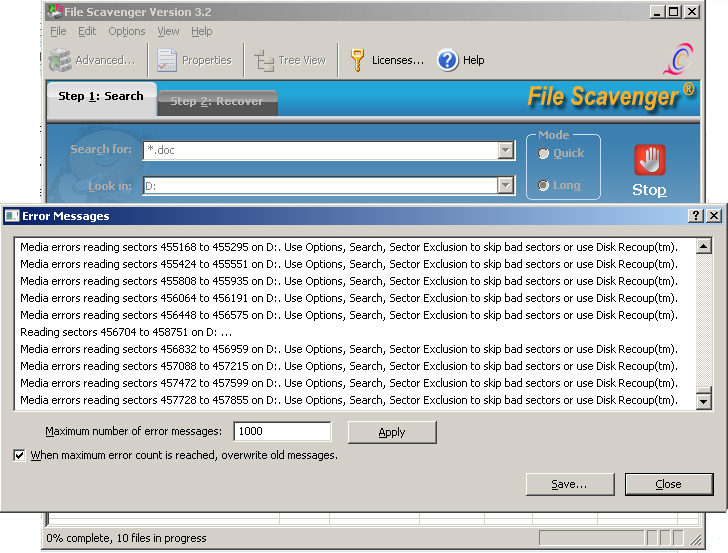The height and width of the screenshot is (553, 728).
Task: Select the error line for sectors 457088 to 457215
Action: [x=349, y=366]
